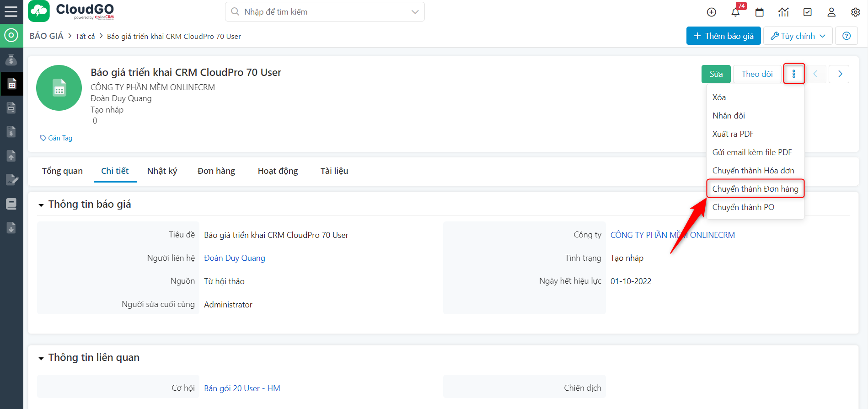Select Chuyển thành Đơn hàng menu item
This screenshot has height=409, width=868.
(755, 189)
